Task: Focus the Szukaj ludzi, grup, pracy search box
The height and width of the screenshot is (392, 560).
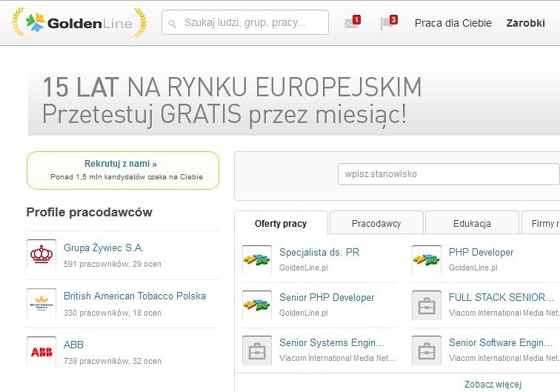Action: (x=245, y=22)
